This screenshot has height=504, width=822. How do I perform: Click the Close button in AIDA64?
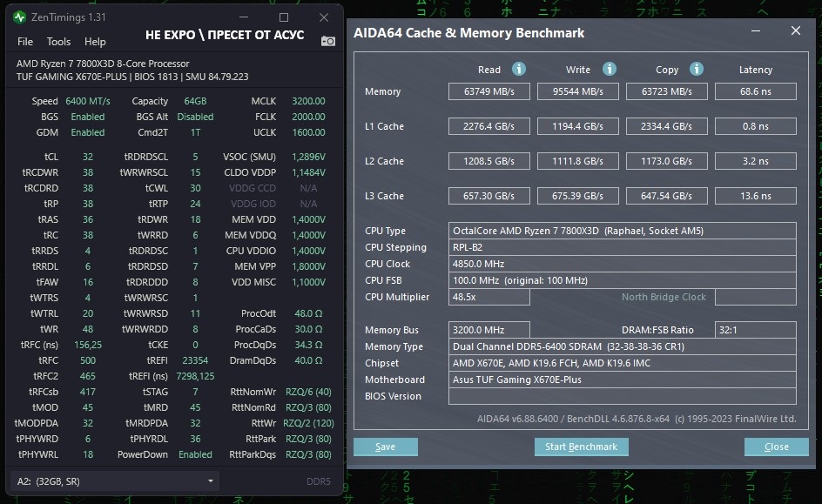coord(777,447)
